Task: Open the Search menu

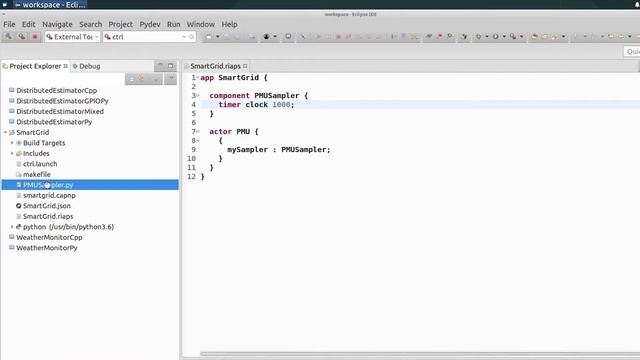Action: pyautogui.click(x=91, y=24)
